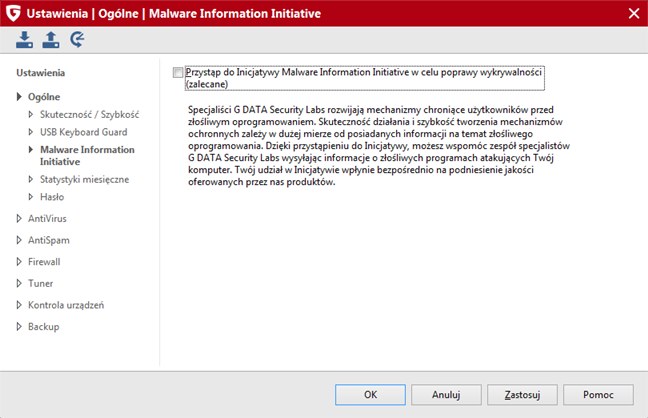Image resolution: width=648 pixels, height=418 pixels.
Task: Open Statystyki miesięczne settings
Action: 84,179
